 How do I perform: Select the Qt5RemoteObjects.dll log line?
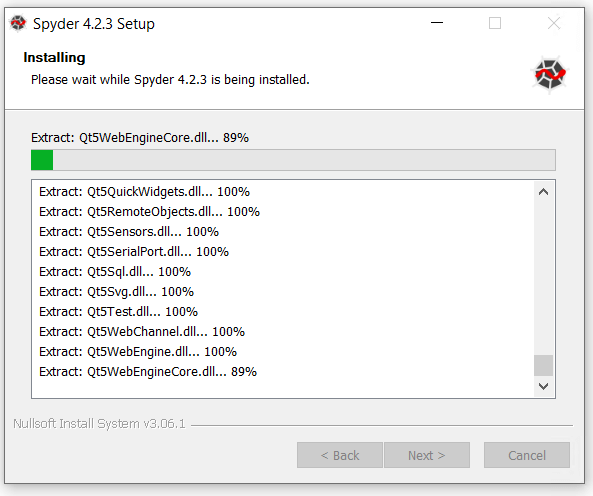[149, 212]
